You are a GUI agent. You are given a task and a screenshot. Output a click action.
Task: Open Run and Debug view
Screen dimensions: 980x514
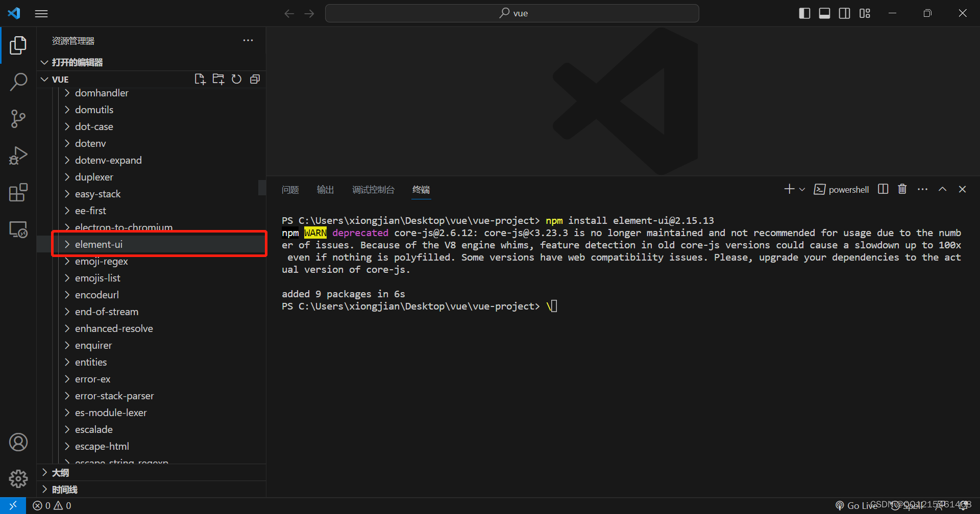[18, 156]
